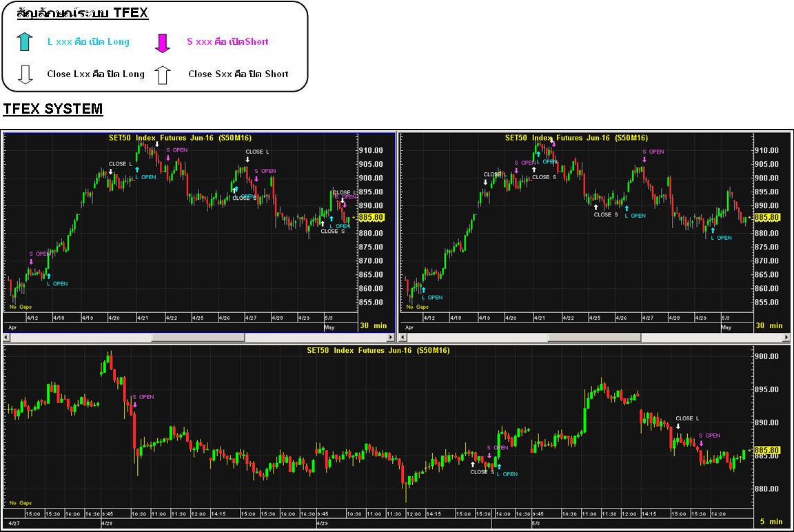Click the 4/29 date label on the bottom chart axis
The height and width of the screenshot is (532, 794).
322,524
